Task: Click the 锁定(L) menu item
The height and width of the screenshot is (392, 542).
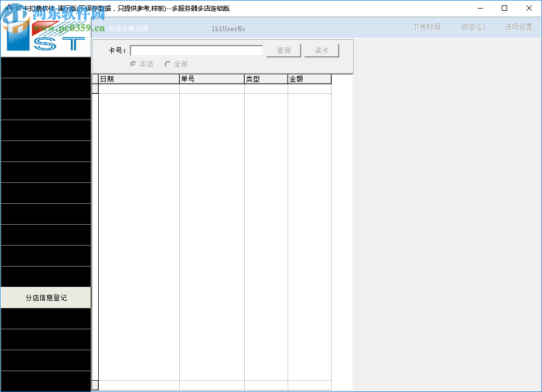Action: [x=473, y=27]
